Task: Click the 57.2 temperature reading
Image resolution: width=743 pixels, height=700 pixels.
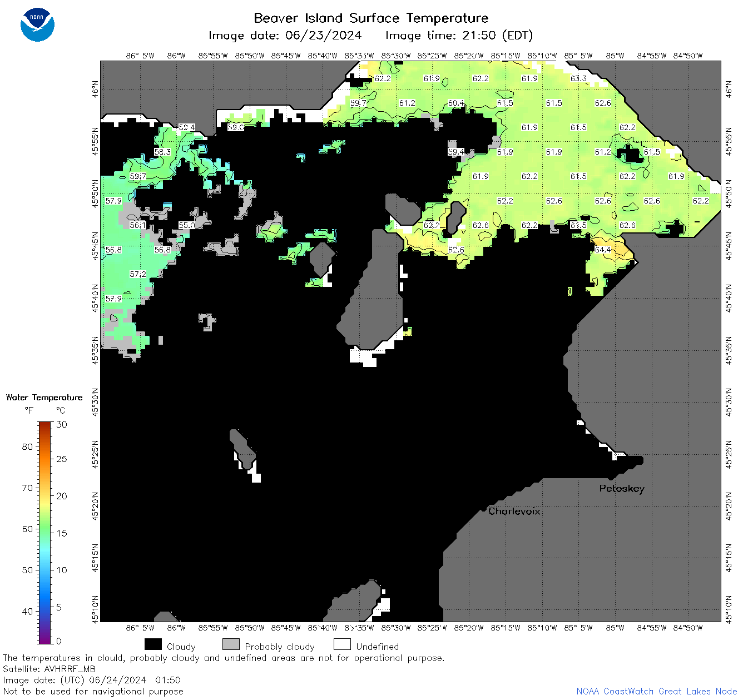Action: click(x=138, y=274)
